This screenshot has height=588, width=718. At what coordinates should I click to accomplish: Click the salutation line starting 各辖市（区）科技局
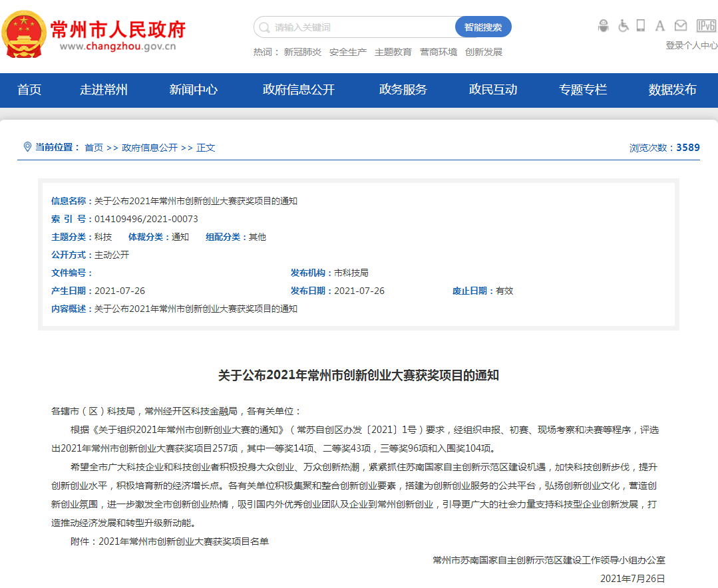(176, 411)
